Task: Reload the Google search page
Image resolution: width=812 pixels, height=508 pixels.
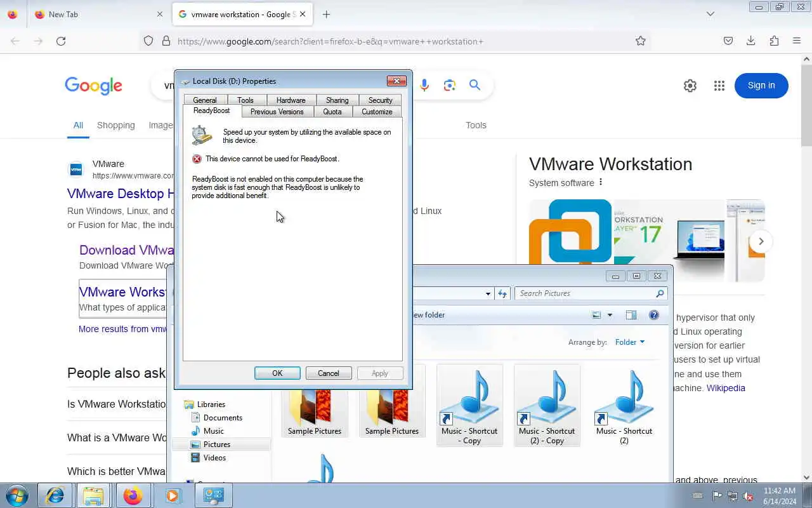Action: [61, 41]
